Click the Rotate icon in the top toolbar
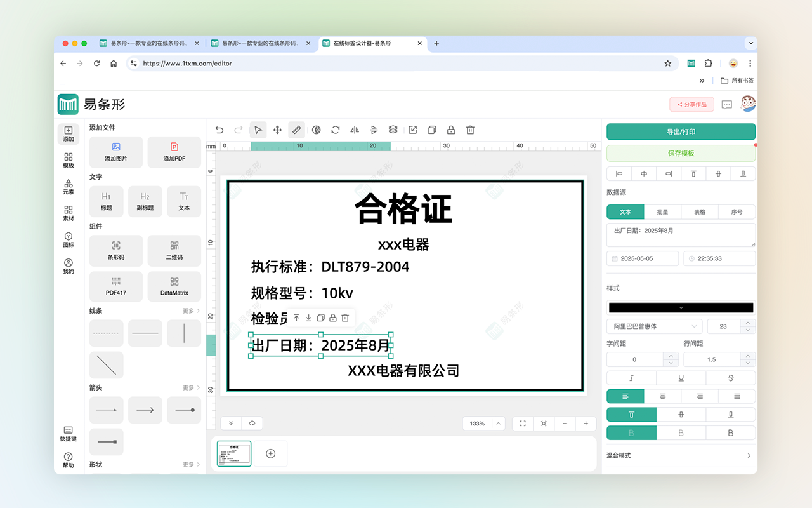This screenshot has width=812, height=508. (335, 130)
